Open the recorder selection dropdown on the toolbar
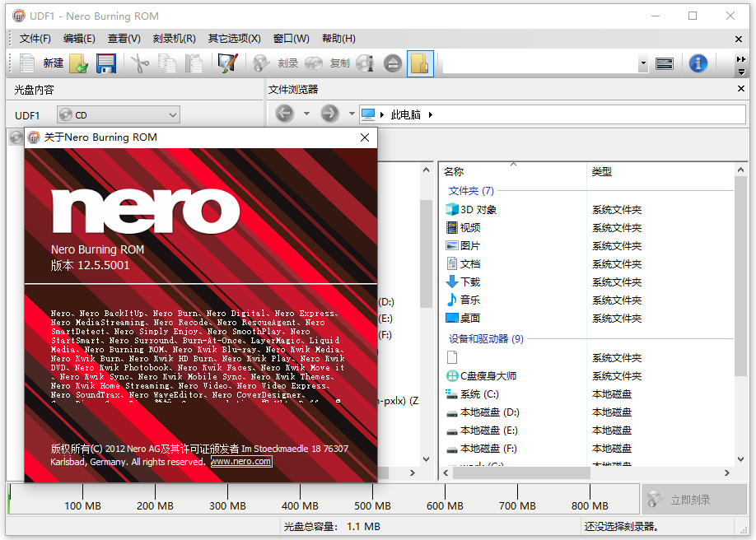 click(643, 63)
